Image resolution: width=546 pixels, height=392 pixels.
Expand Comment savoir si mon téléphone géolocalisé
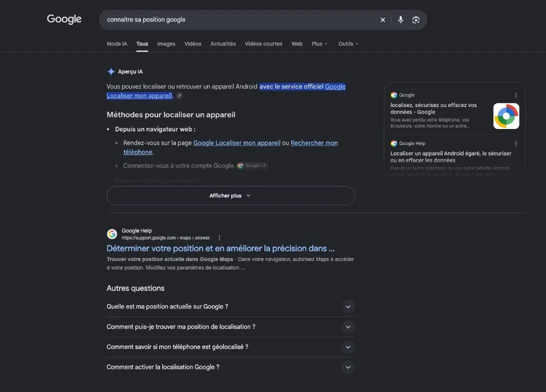click(231, 347)
